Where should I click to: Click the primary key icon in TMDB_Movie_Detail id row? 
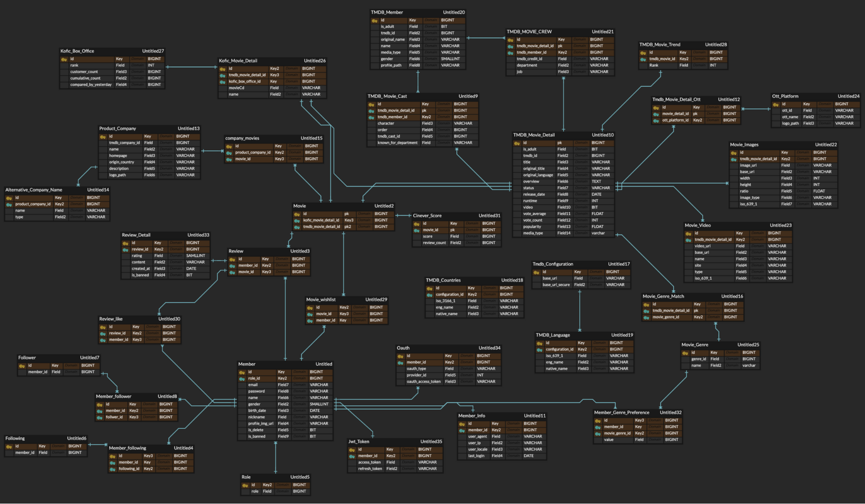[517, 143]
